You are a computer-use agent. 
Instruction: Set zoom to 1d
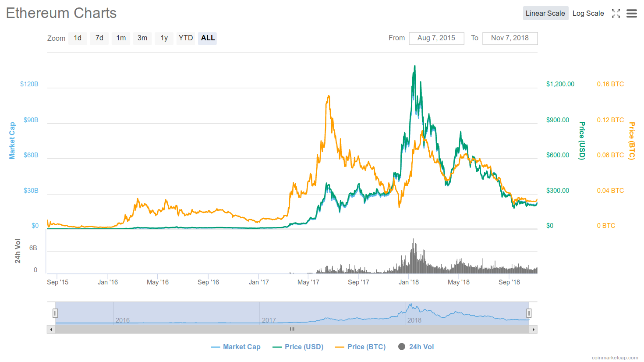78,38
